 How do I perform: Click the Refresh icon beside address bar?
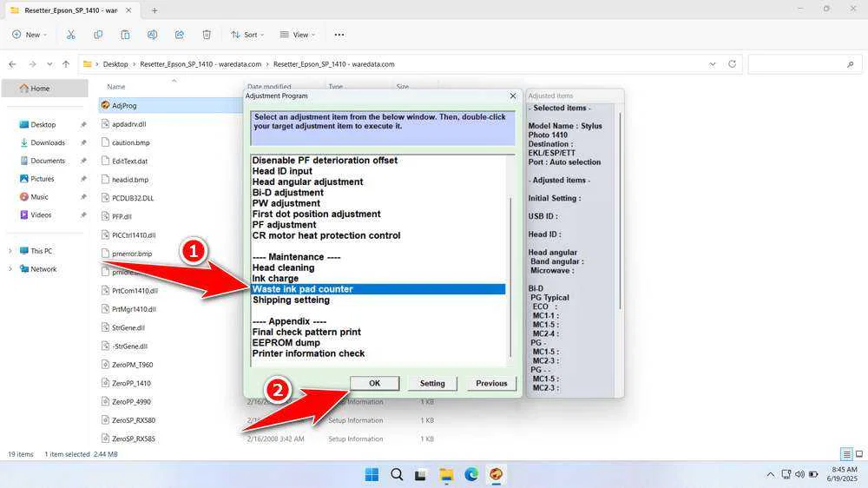click(x=733, y=64)
